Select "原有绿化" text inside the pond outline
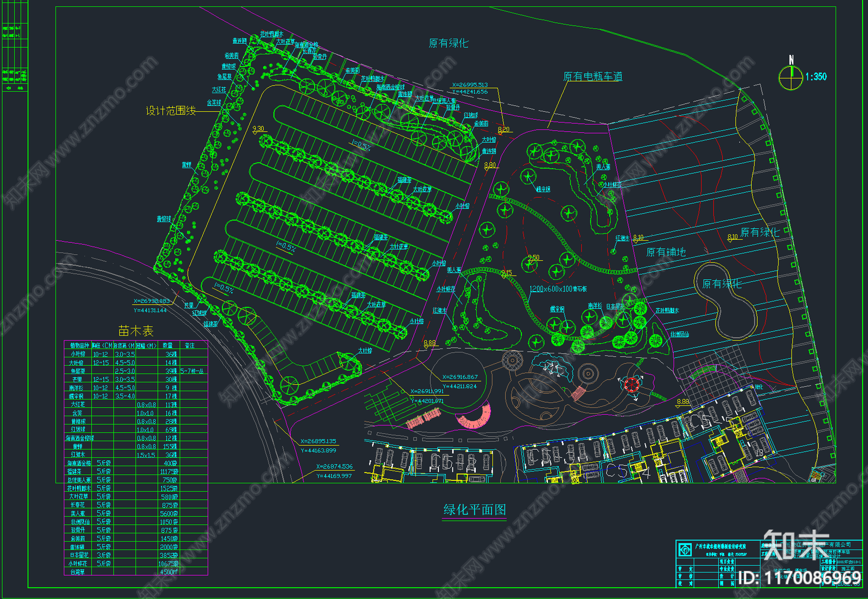The height and width of the screenshot is (599, 868). pos(722,284)
